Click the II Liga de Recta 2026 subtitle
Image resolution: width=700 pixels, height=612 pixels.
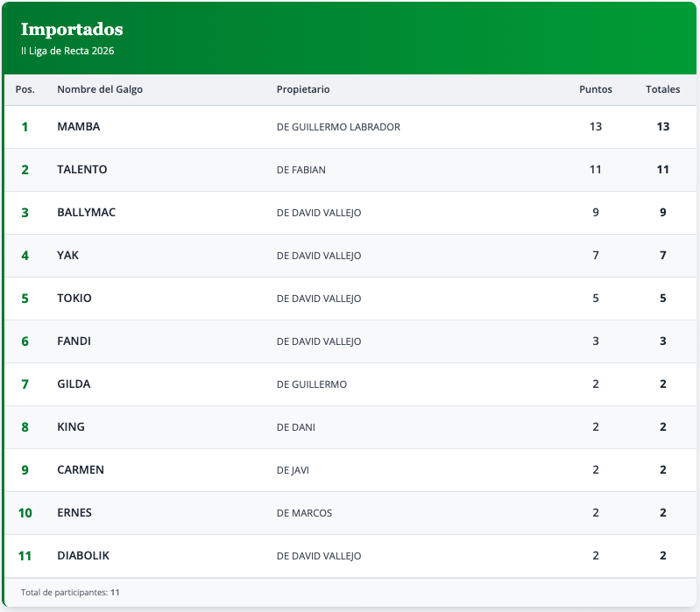(67, 51)
